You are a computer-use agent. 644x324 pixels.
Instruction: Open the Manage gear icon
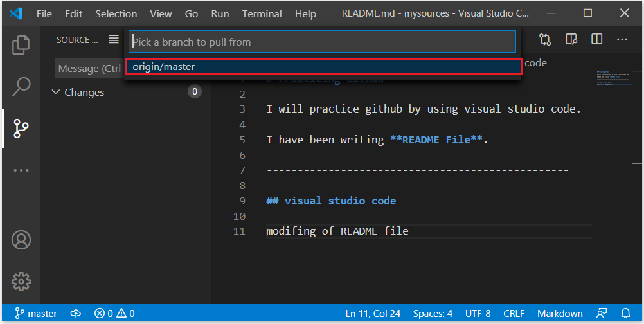coord(21,282)
